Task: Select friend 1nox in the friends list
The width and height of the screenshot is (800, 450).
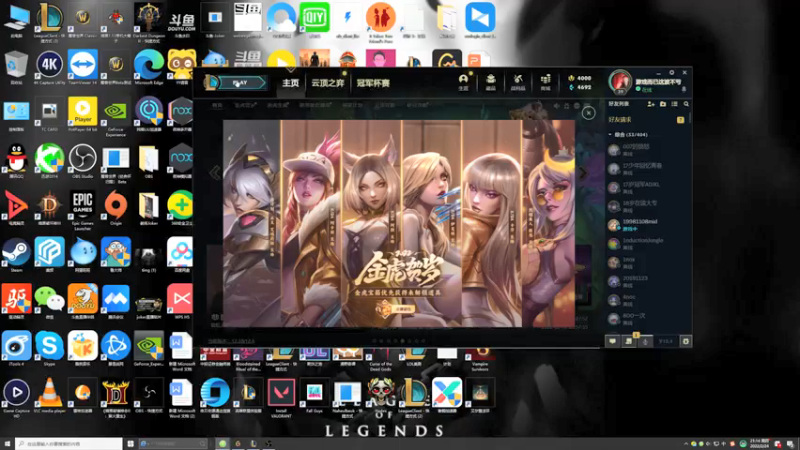Action: coord(646,262)
